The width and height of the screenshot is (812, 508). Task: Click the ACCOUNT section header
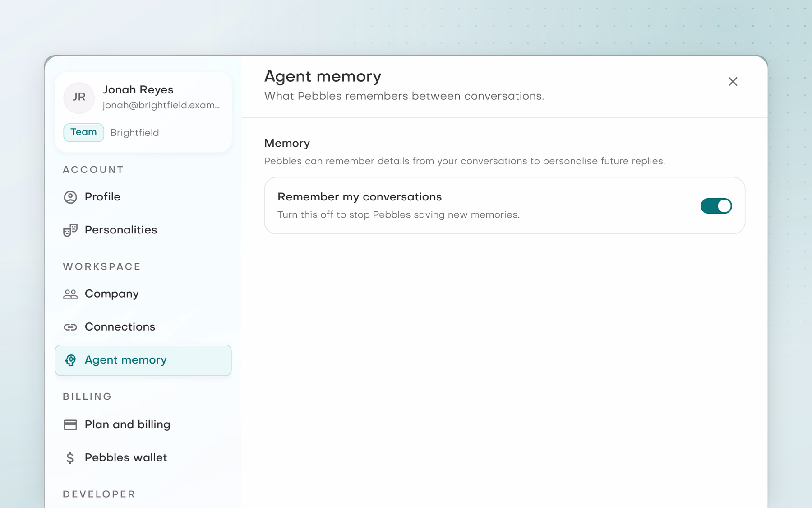[x=93, y=170]
